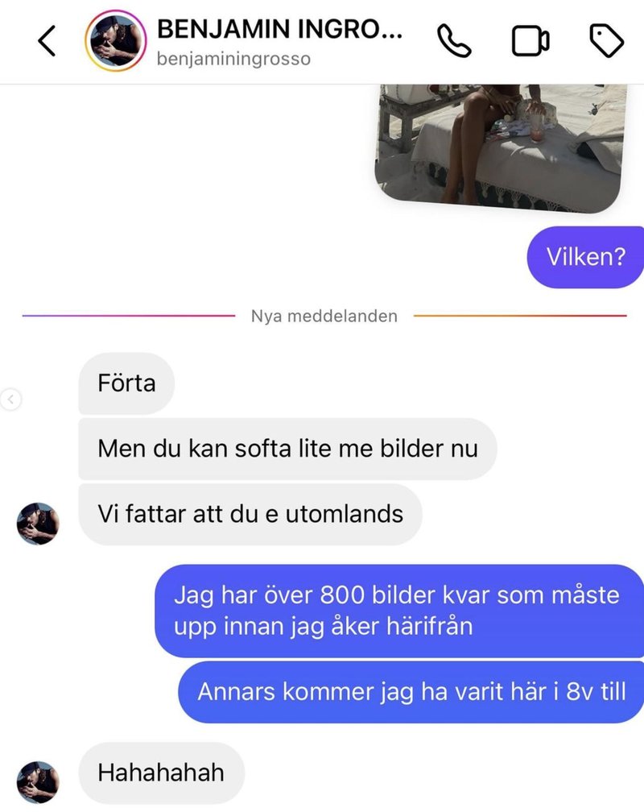The height and width of the screenshot is (812, 644).
Task: Tap the 'över 800 bilder kvar' message
Action: point(399,611)
